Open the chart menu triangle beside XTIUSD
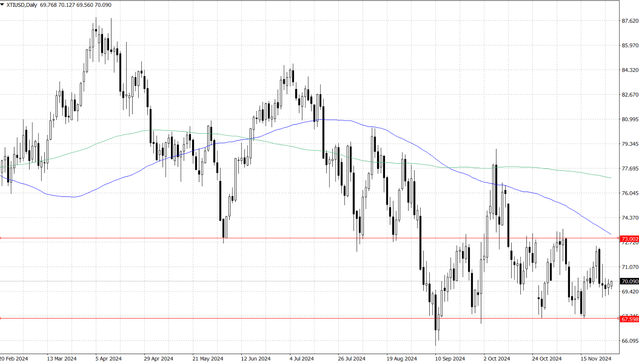Viewport: 639px width, 364px height. pyautogui.click(x=2, y=5)
